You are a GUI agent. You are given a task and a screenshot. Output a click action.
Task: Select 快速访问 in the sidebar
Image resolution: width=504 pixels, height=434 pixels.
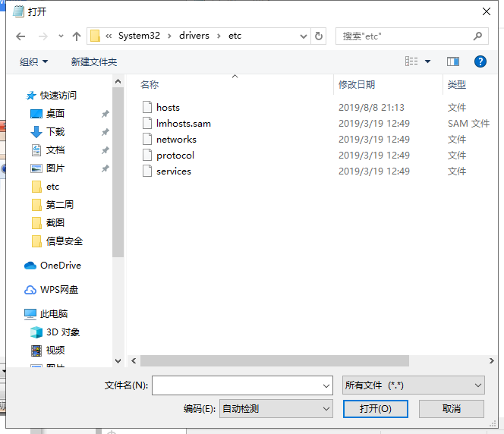(58, 96)
